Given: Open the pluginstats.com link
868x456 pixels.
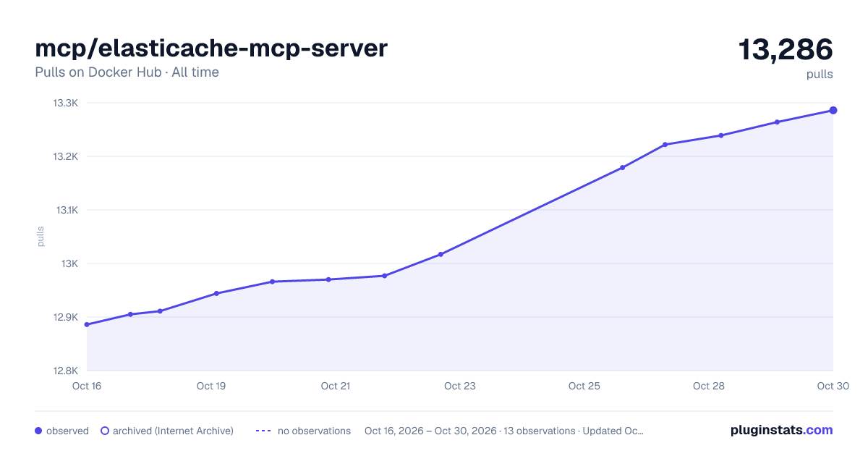Looking at the screenshot, I should tap(781, 430).
